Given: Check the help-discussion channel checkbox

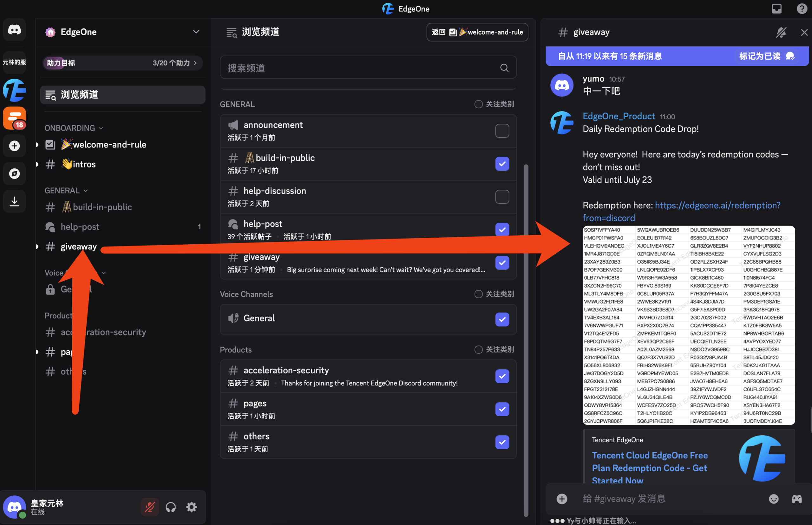Looking at the screenshot, I should (x=502, y=197).
